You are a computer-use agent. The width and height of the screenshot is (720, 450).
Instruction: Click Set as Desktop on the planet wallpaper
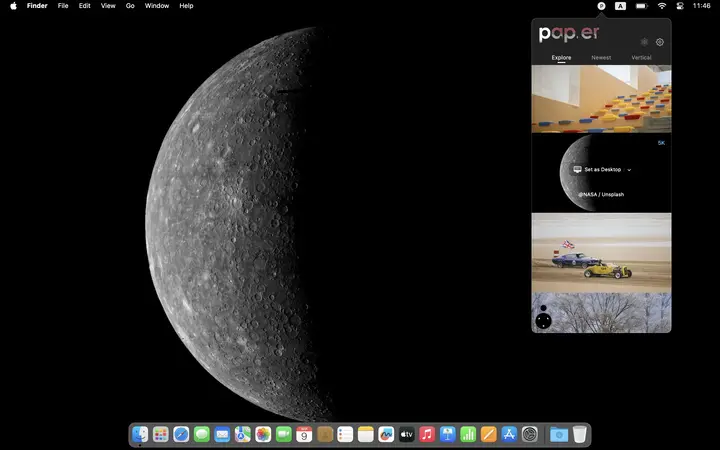[597, 169]
